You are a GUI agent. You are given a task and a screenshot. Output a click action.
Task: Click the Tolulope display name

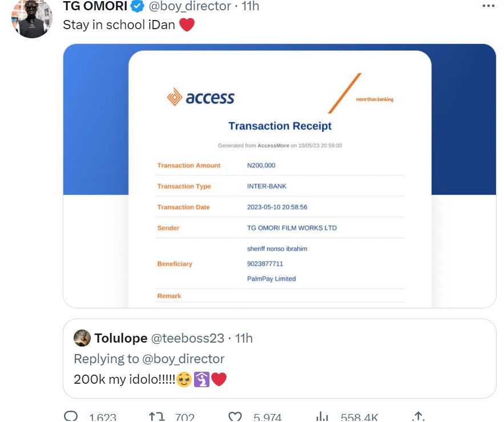pos(121,338)
